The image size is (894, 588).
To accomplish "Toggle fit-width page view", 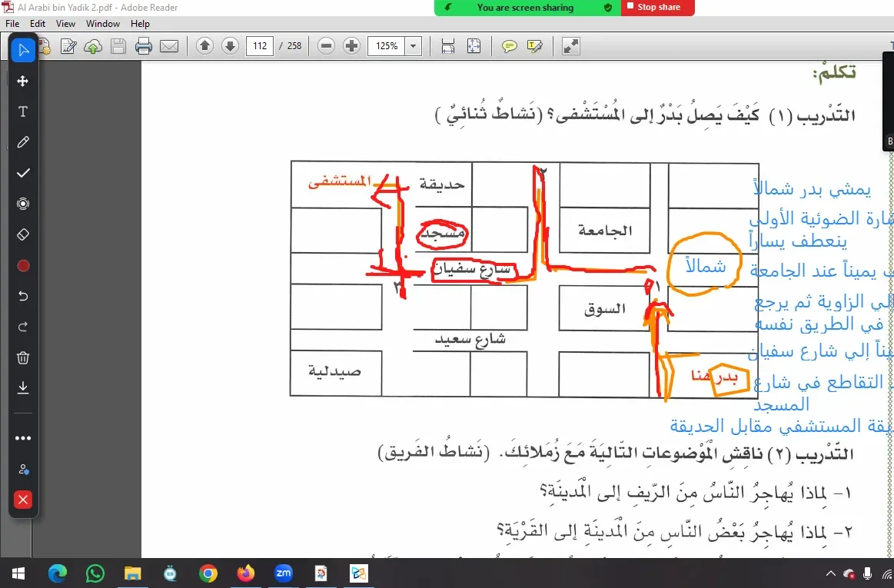I will 447,45.
